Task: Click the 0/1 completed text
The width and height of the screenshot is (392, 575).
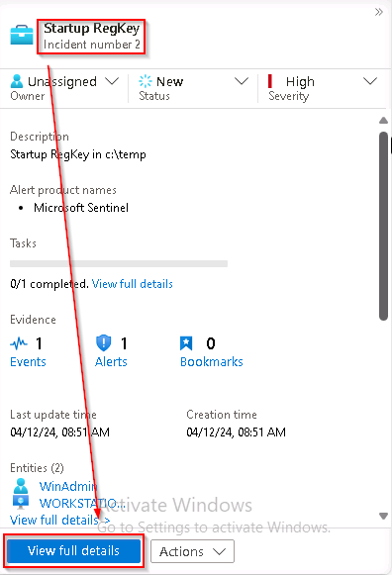Action: click(49, 284)
